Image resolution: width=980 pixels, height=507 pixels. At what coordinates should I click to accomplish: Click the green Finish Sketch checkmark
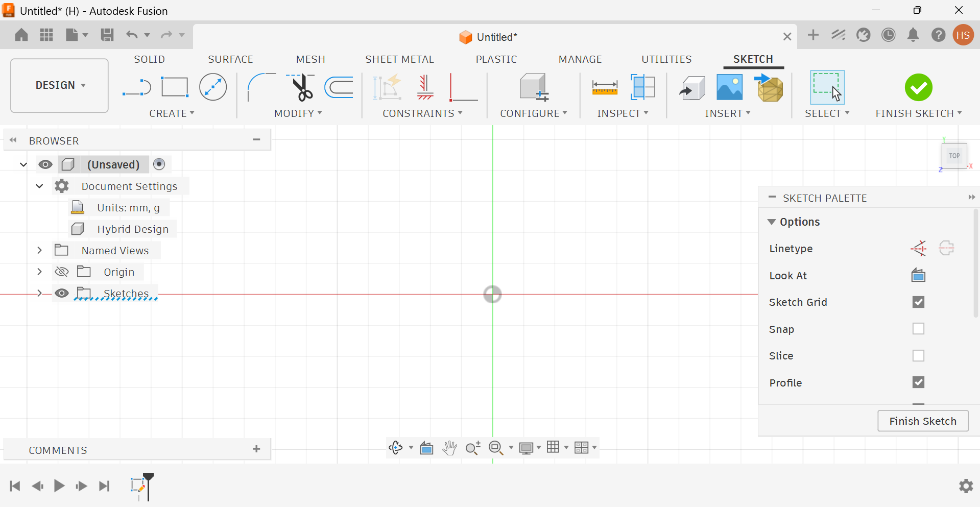click(918, 87)
